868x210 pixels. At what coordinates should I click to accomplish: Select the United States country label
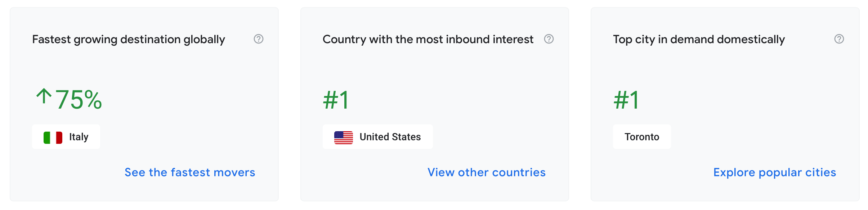pyautogui.click(x=390, y=137)
